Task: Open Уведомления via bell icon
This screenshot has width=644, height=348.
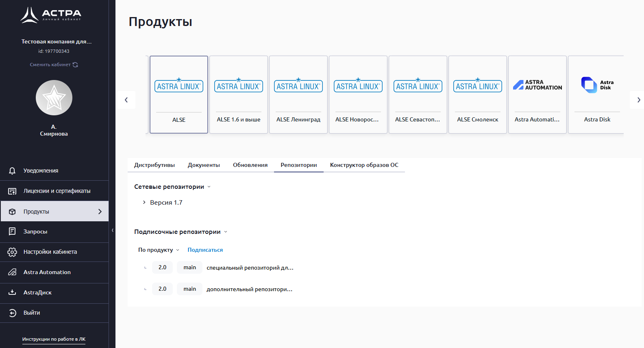Action: [12, 171]
